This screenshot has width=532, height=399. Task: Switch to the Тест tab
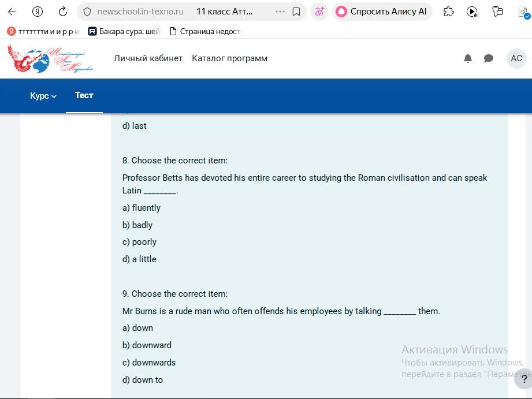pyautogui.click(x=84, y=95)
